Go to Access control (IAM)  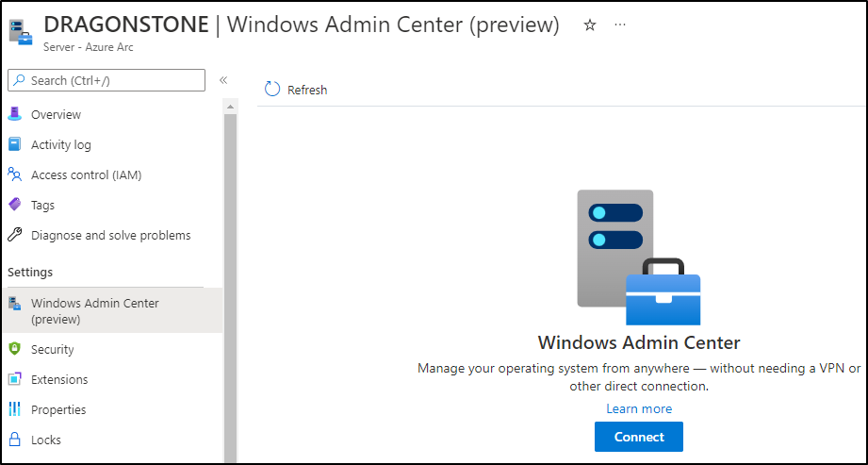pos(87,175)
